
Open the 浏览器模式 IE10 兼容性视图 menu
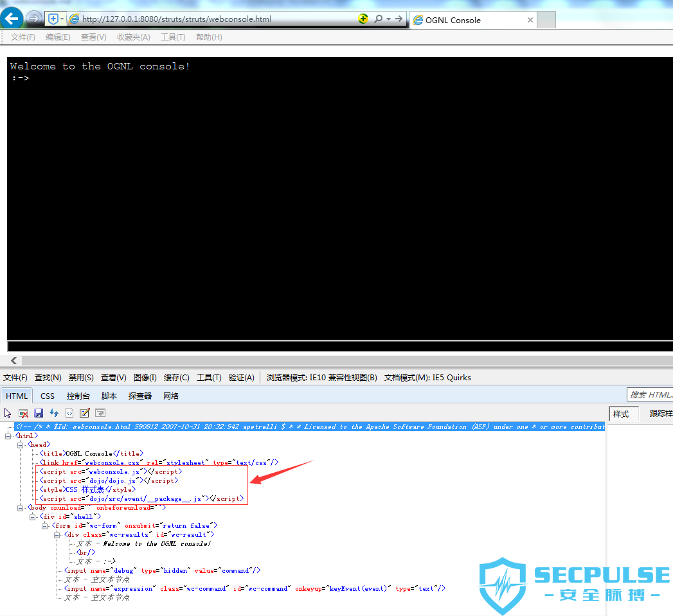point(321,378)
